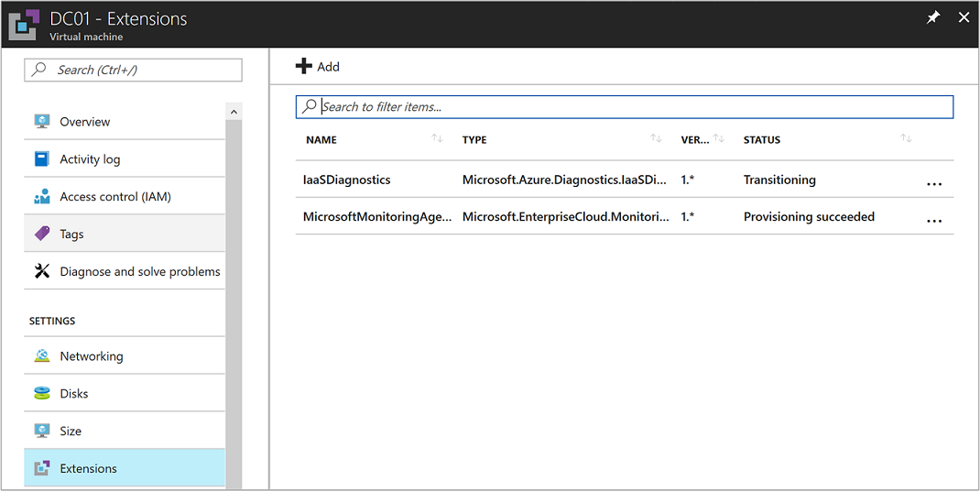
Task: Open the IaaSDiagnostics extension row
Action: click(347, 180)
